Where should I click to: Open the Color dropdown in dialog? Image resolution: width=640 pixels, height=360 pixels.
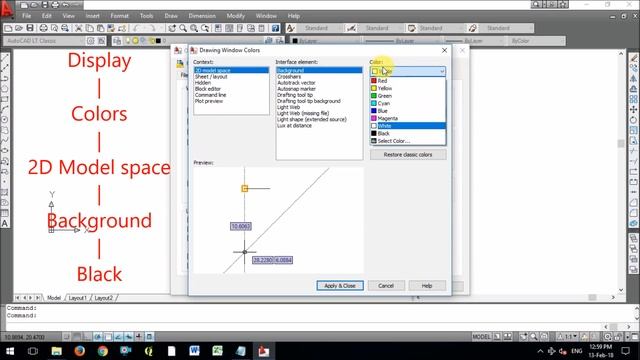click(x=408, y=71)
